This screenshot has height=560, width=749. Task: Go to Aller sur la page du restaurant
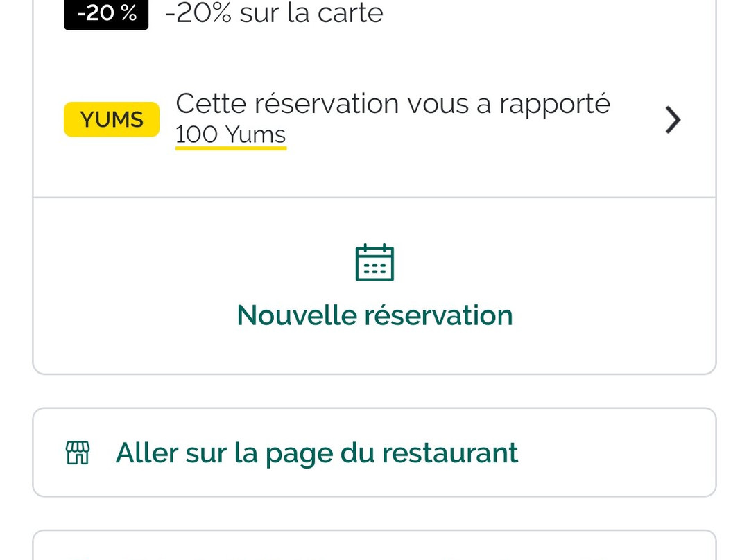[316, 453]
